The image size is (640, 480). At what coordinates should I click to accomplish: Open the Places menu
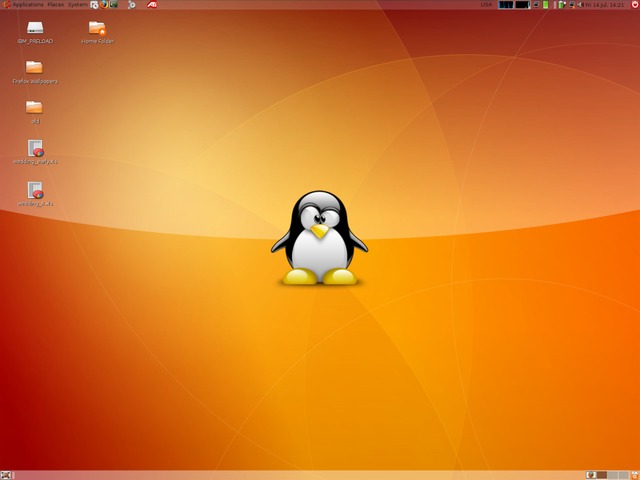pyautogui.click(x=56, y=5)
